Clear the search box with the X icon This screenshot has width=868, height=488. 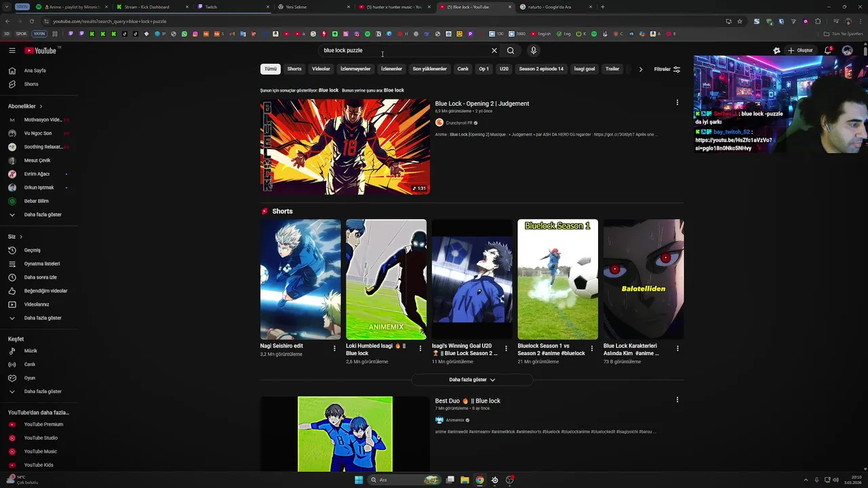pos(494,50)
